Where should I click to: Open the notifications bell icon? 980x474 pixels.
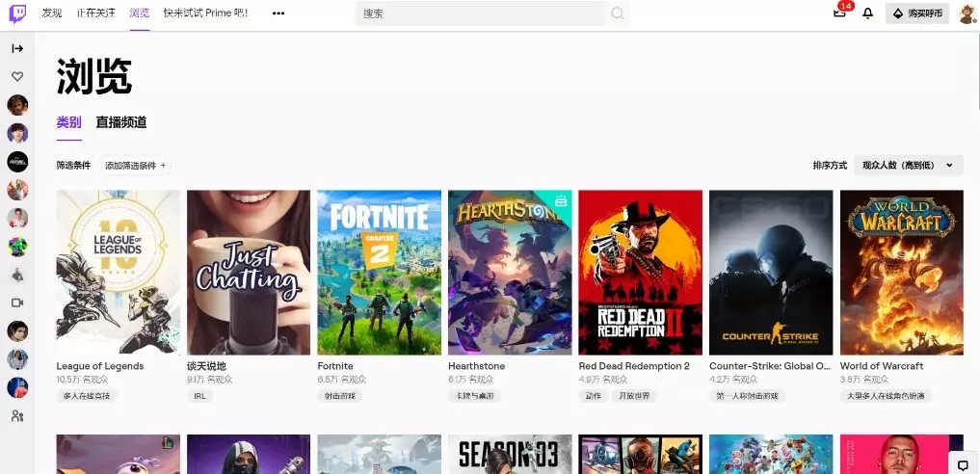click(867, 13)
